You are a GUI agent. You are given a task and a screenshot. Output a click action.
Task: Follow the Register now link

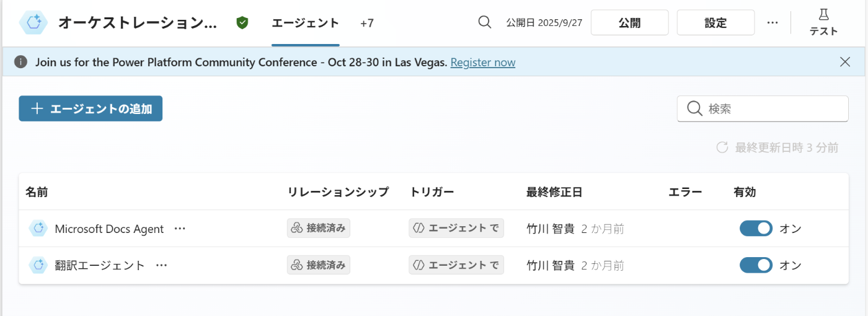point(483,62)
